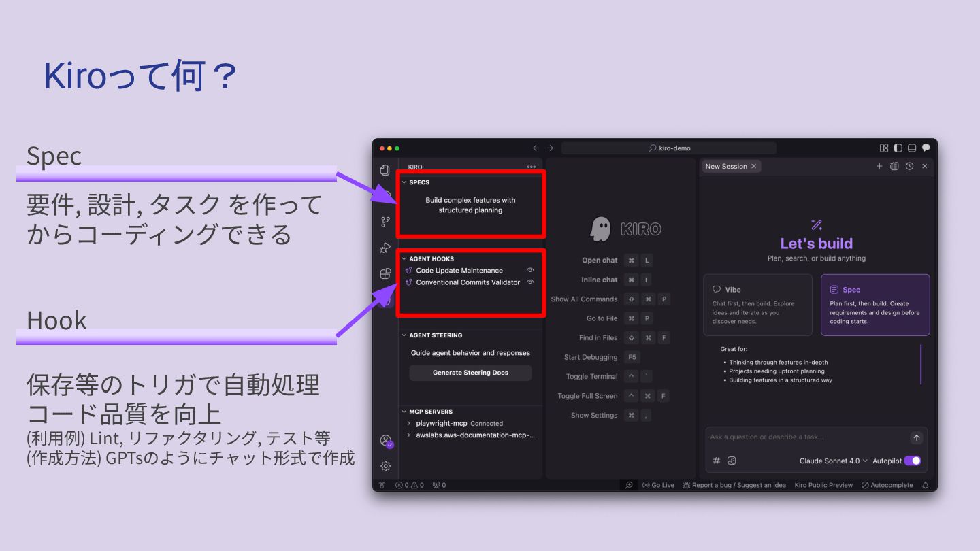Open the KIRO panel more actions ellipsis

point(531,167)
